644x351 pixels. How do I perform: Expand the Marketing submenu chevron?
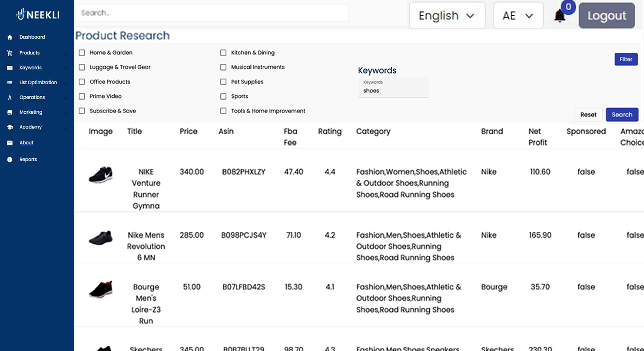click(x=65, y=113)
